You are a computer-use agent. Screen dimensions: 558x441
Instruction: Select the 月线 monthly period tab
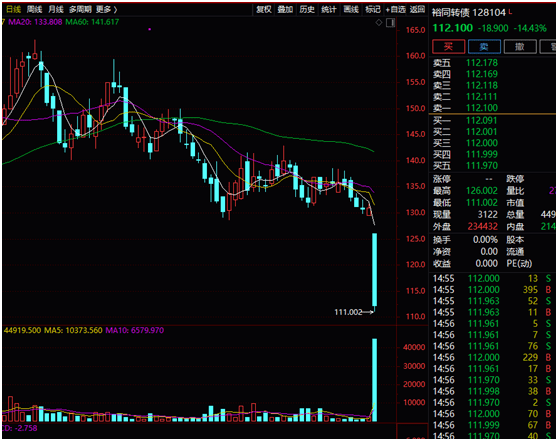pos(56,9)
